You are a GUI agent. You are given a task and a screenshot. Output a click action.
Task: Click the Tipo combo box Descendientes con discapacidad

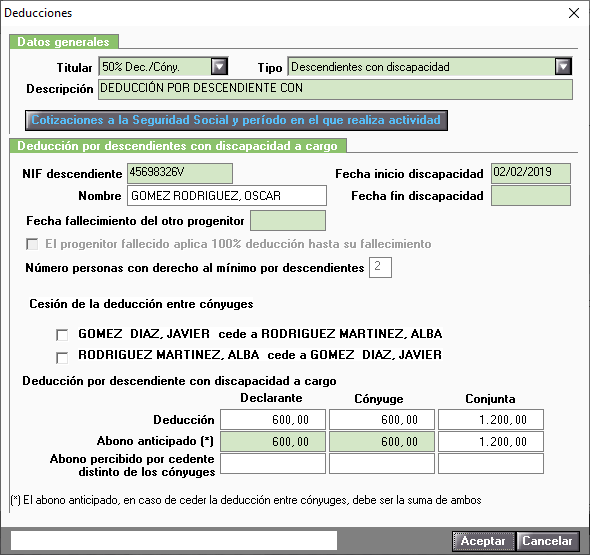[430, 67]
